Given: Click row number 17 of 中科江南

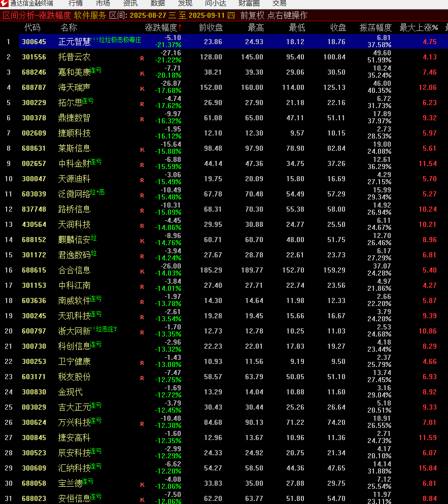Looking at the screenshot, I should pyautogui.click(x=9, y=285).
